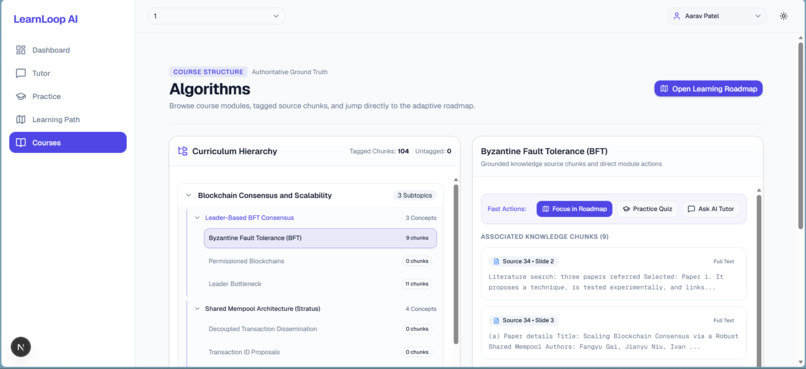Click the Next.js N dev indicator icon
Image resolution: width=806 pixels, height=369 pixels.
point(21,347)
